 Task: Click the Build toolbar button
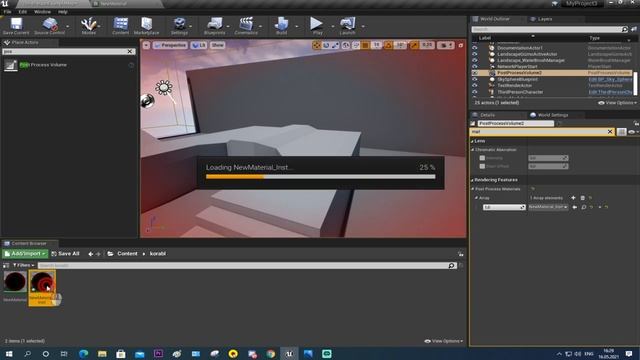pos(282,26)
